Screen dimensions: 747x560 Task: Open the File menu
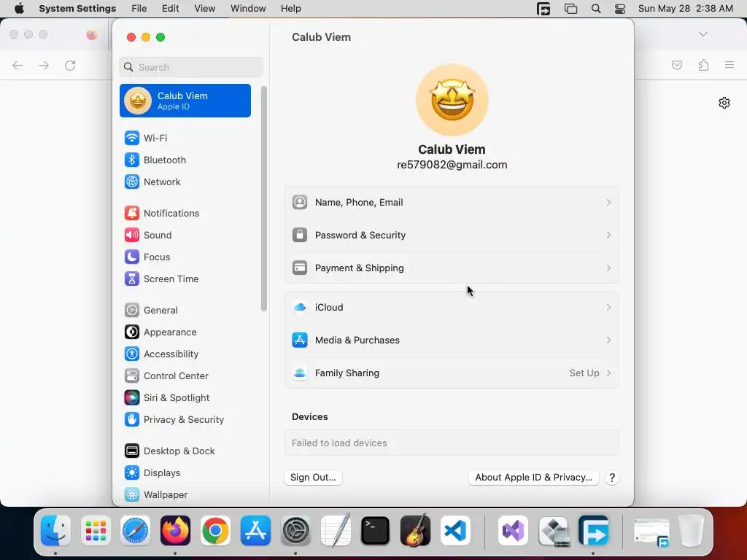click(139, 9)
